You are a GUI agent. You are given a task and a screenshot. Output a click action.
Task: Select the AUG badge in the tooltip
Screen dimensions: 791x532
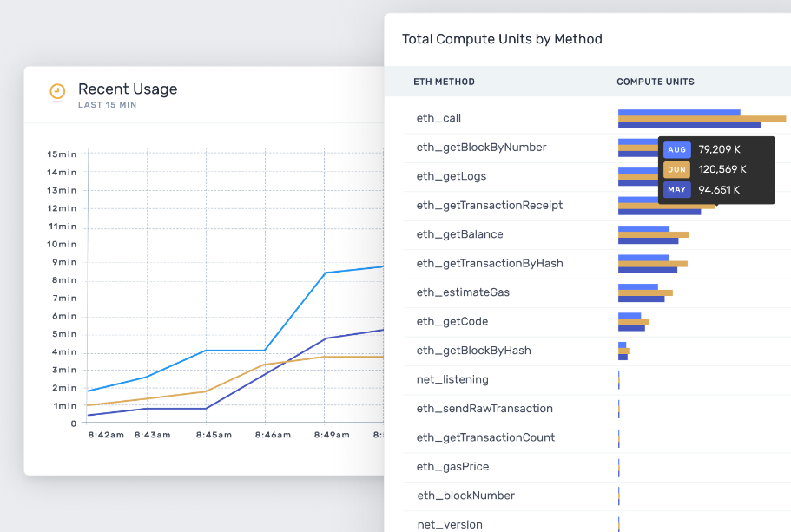point(676,149)
